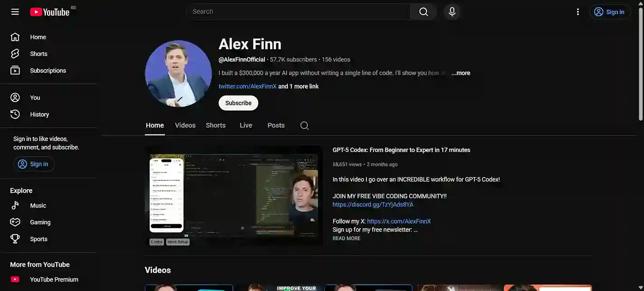The width and height of the screenshot is (644, 291).
Task: Switch to the Posts tab
Action: [x=276, y=126]
